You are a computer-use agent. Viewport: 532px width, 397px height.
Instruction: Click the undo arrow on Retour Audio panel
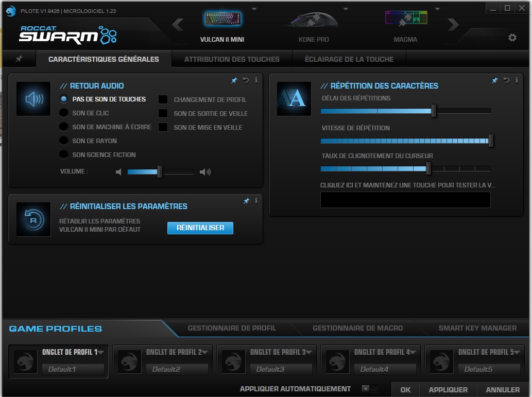coord(246,80)
